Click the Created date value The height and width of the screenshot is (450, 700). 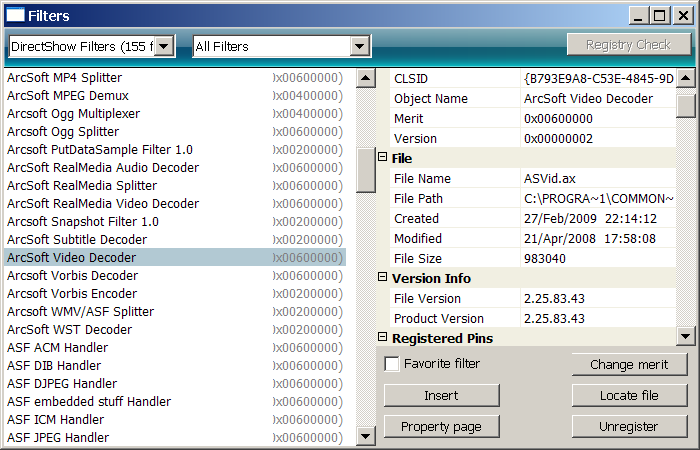tap(598, 219)
